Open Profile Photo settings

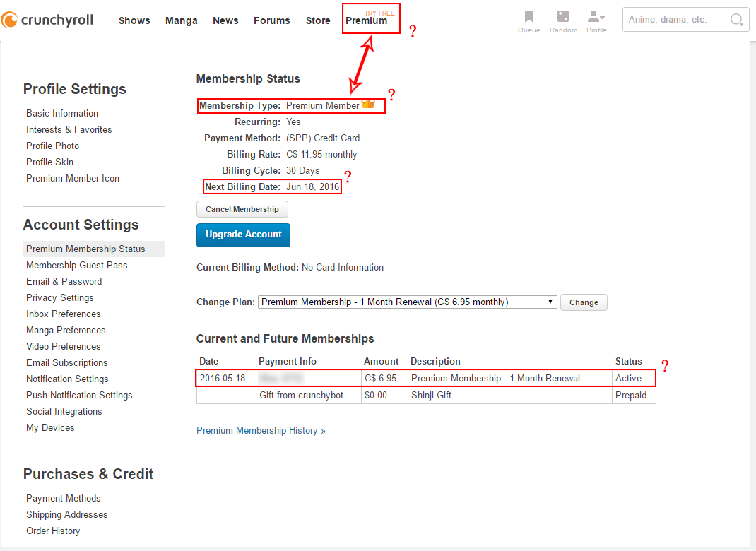tap(52, 146)
